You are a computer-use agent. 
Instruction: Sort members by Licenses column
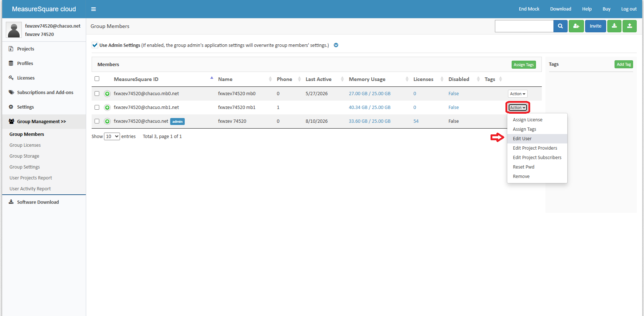tap(423, 79)
